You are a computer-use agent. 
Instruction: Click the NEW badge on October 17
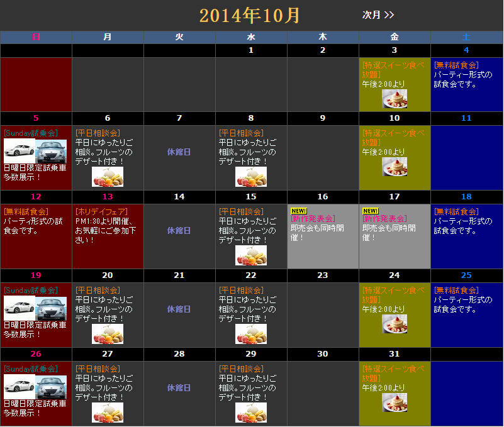[x=370, y=211]
